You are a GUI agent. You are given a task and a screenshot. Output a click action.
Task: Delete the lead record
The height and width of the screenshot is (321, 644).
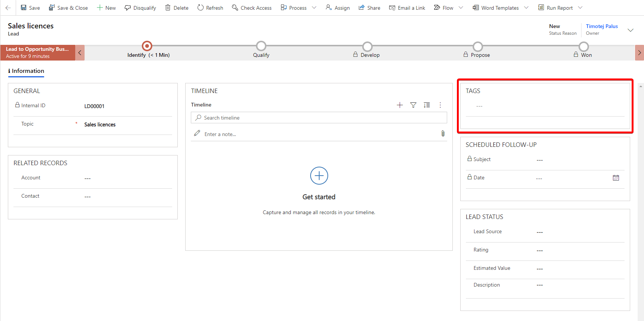click(177, 7)
